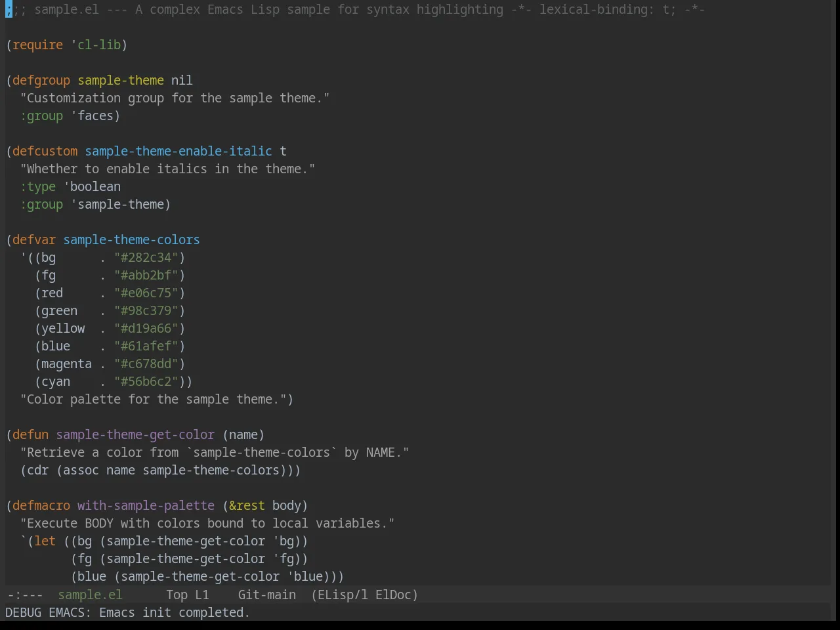
Task: Click the color string "#56b6c2"
Action: [146, 381]
